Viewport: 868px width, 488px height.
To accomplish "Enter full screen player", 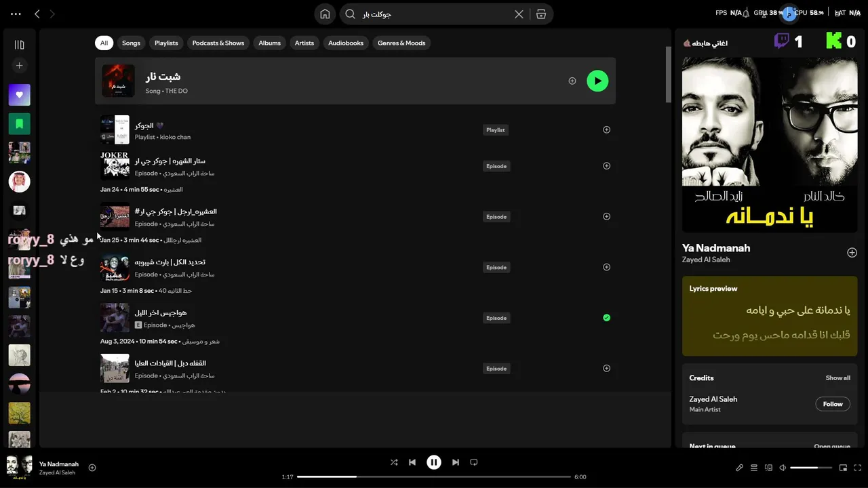I will pos(858,468).
